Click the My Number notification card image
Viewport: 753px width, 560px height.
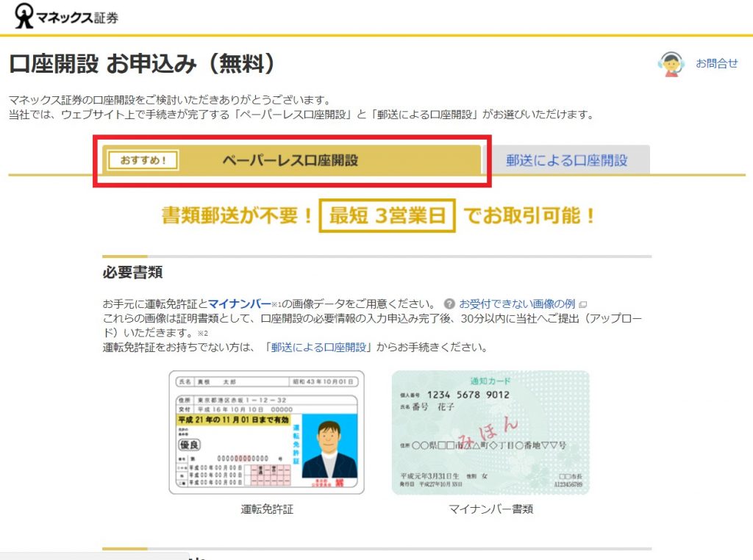click(x=490, y=432)
